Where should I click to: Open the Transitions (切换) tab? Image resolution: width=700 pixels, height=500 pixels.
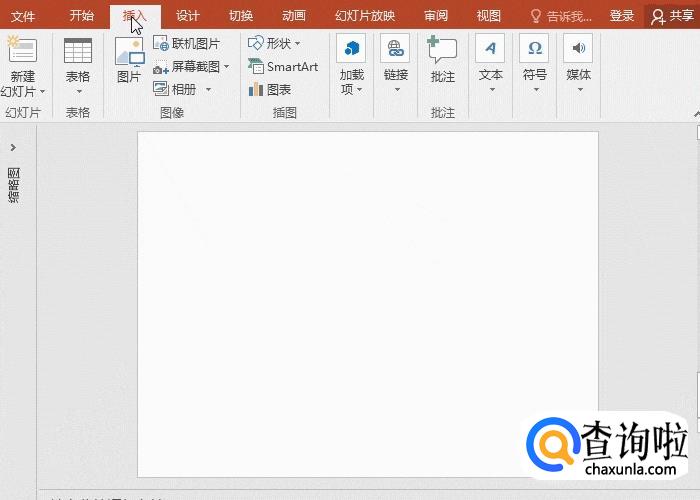click(241, 17)
